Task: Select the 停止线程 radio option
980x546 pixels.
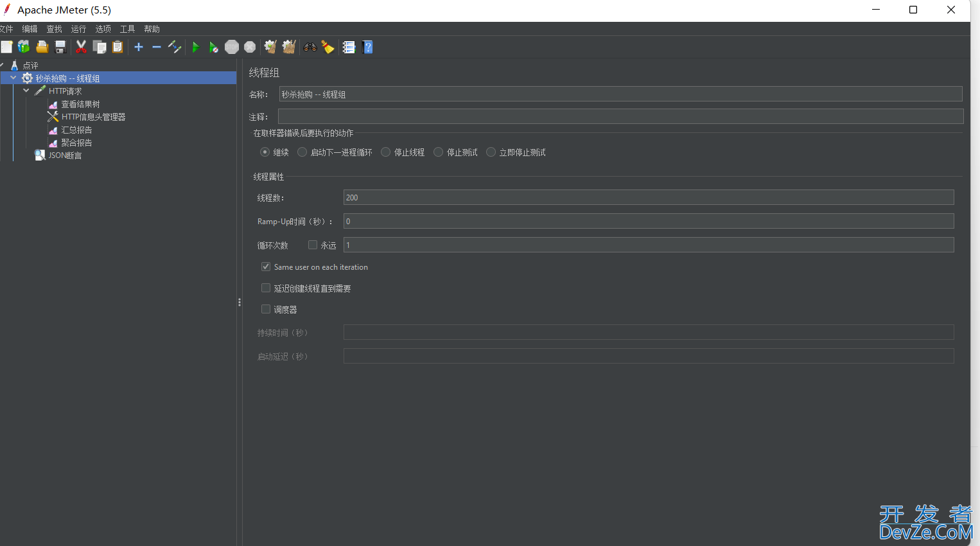Action: [385, 152]
